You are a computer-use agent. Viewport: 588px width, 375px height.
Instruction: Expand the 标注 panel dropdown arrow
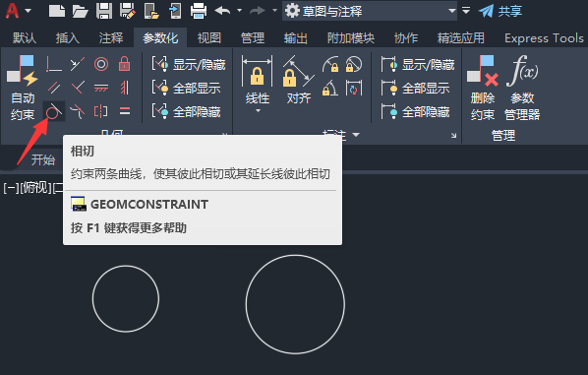point(356,135)
